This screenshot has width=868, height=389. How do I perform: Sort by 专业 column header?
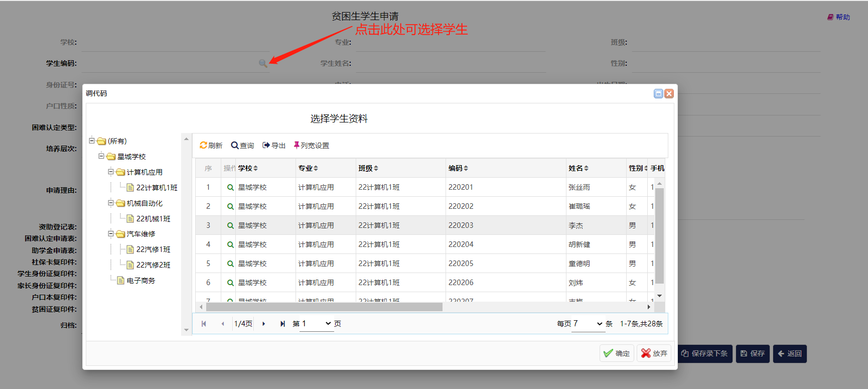(x=308, y=168)
